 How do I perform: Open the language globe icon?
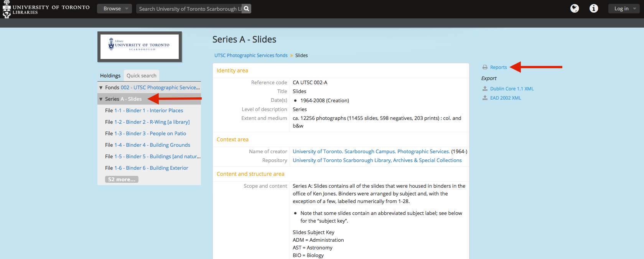[575, 8]
